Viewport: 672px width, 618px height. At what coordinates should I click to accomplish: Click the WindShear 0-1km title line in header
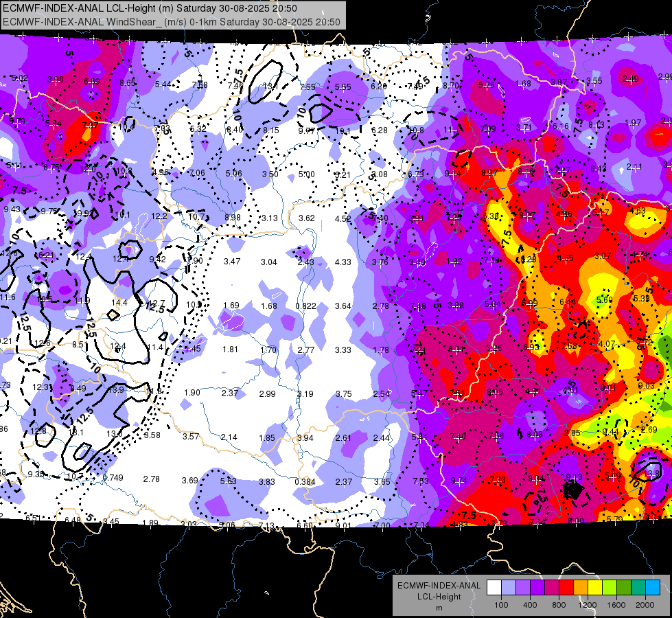tap(172, 22)
